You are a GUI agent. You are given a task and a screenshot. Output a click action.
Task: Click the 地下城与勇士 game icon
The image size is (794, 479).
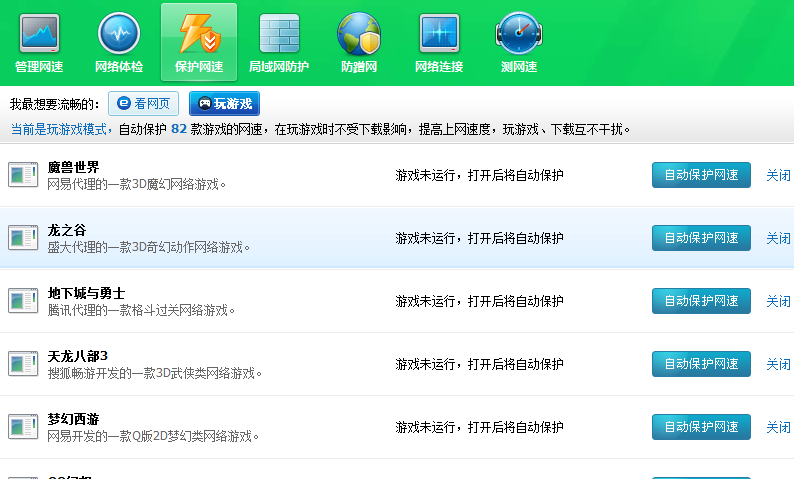(23, 301)
